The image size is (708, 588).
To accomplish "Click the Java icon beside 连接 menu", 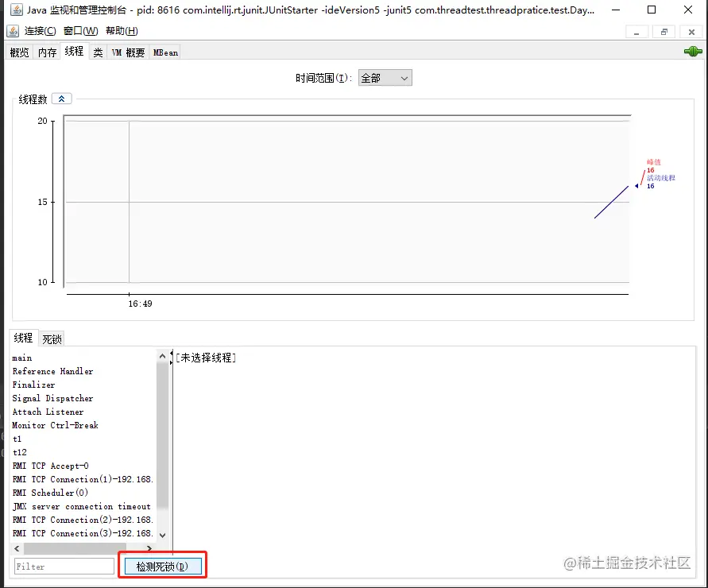I will [x=13, y=31].
